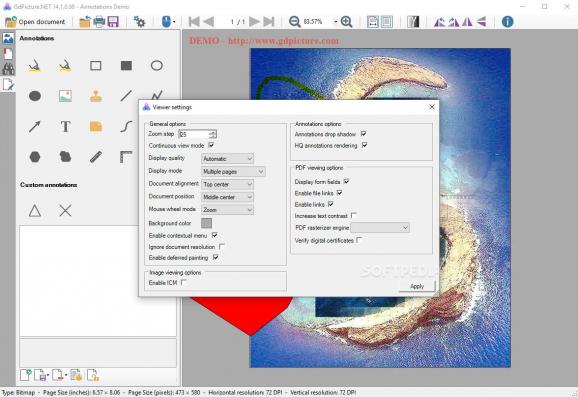578x397 pixels.
Task: Enable Increase text contrast checkbox
Action: click(x=354, y=215)
